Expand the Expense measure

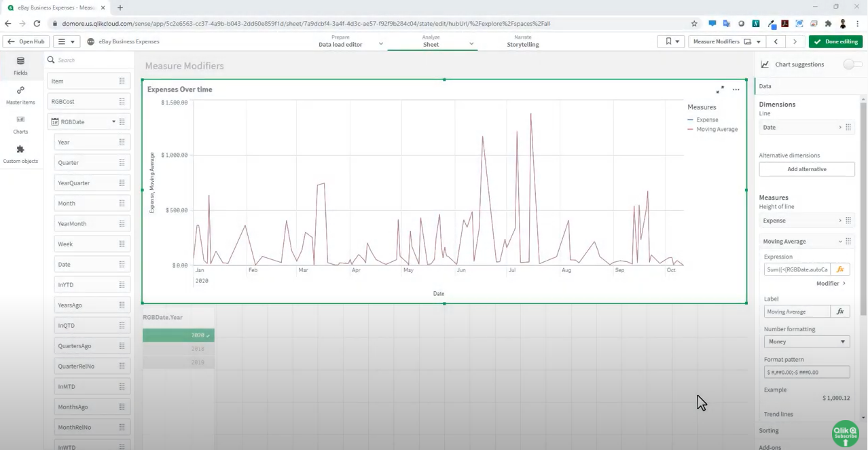[x=840, y=221]
